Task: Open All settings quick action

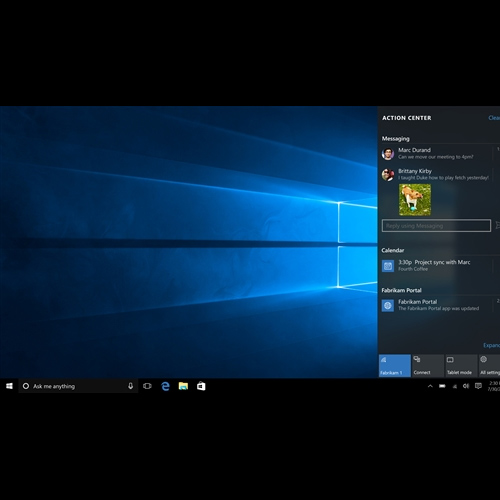Action: click(x=489, y=366)
